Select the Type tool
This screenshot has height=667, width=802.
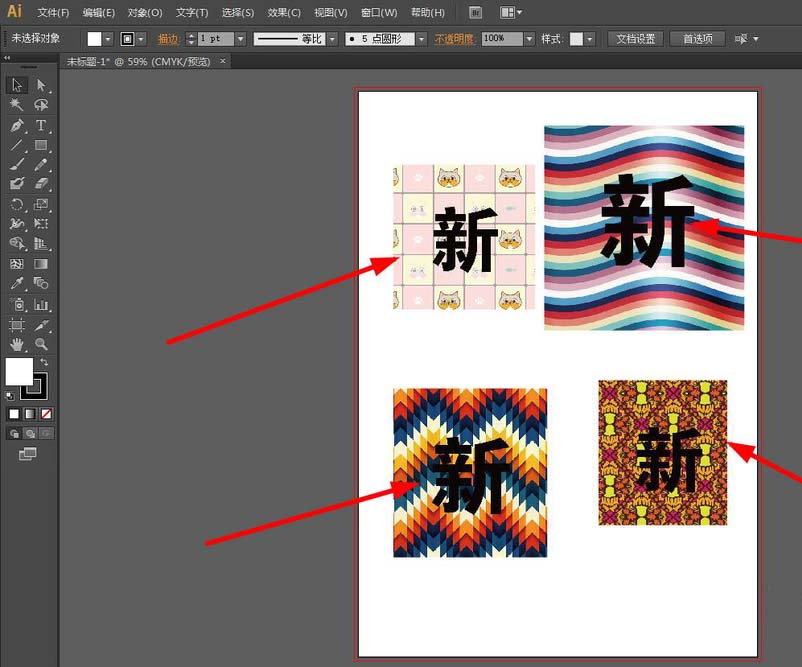pyautogui.click(x=42, y=125)
